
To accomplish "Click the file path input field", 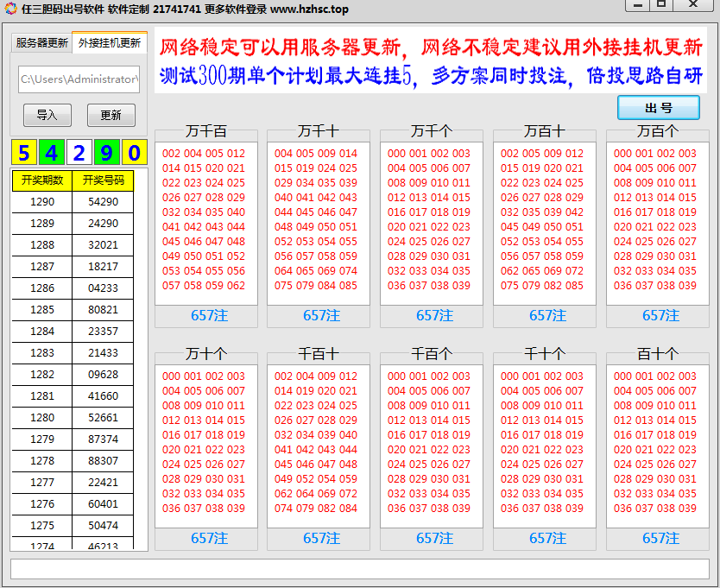I will [79, 79].
